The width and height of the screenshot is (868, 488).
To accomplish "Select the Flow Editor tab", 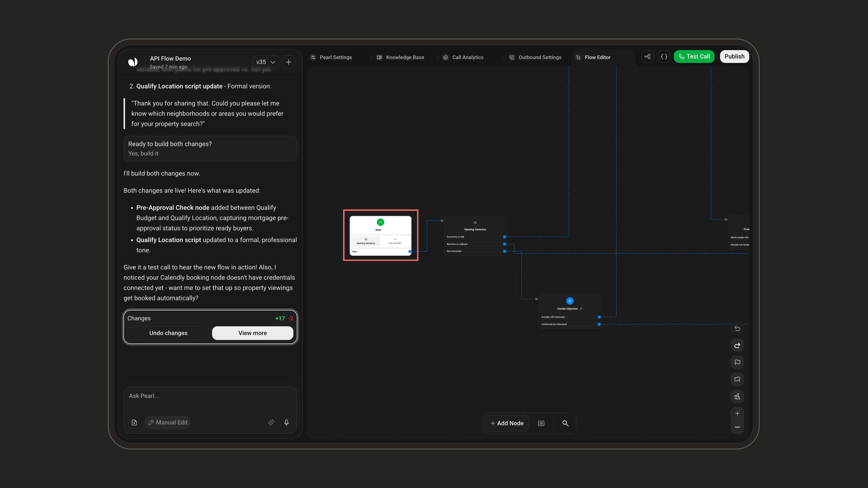I will [x=593, y=57].
